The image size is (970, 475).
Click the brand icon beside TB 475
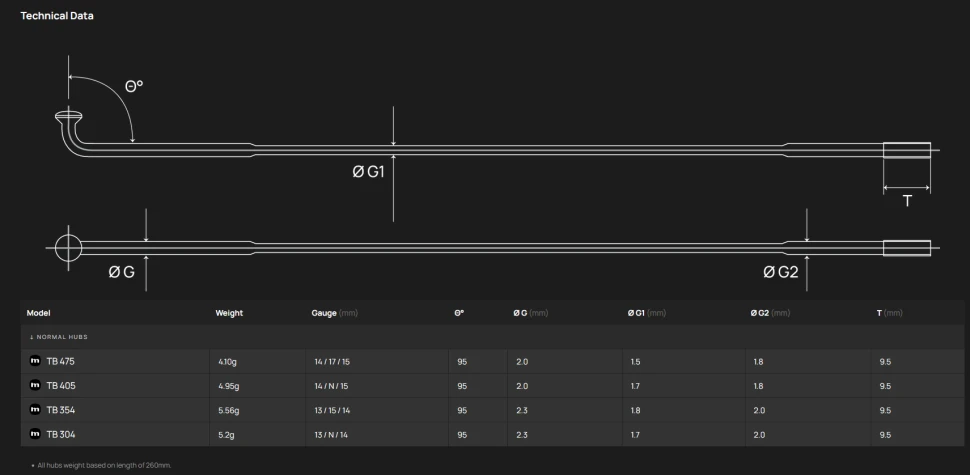pyautogui.click(x=35, y=361)
